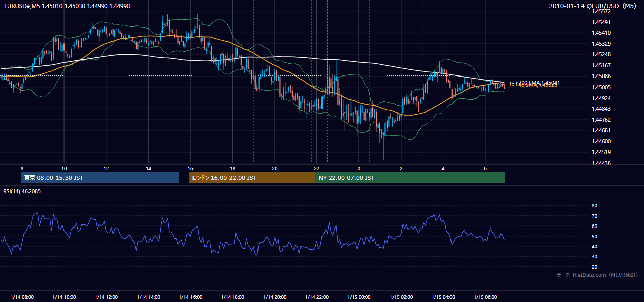
Task: Click hour label 10 under price chart
Action: point(64,168)
